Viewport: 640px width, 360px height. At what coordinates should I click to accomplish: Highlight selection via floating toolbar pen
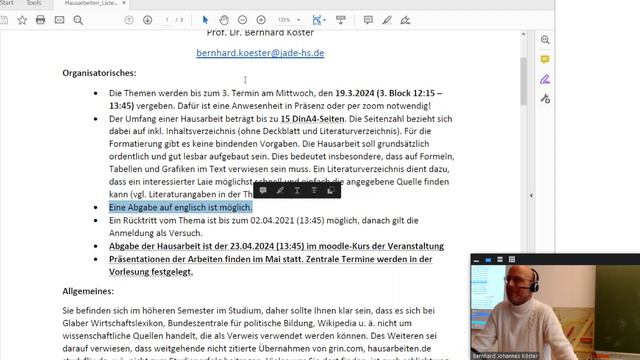click(x=280, y=190)
